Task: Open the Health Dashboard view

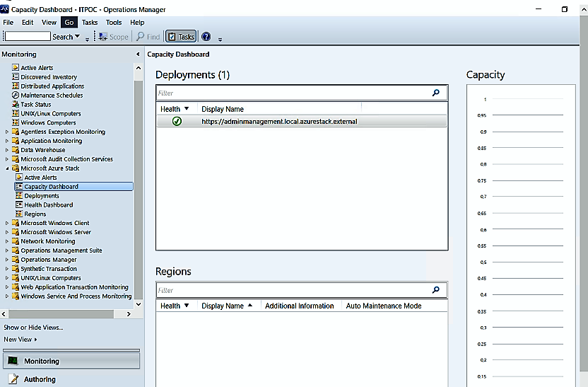Action: 48,205
